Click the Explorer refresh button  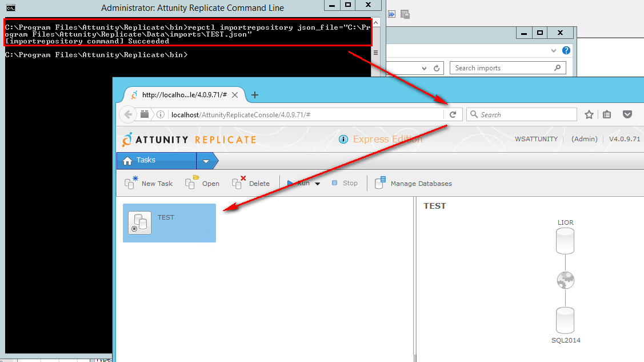click(437, 68)
